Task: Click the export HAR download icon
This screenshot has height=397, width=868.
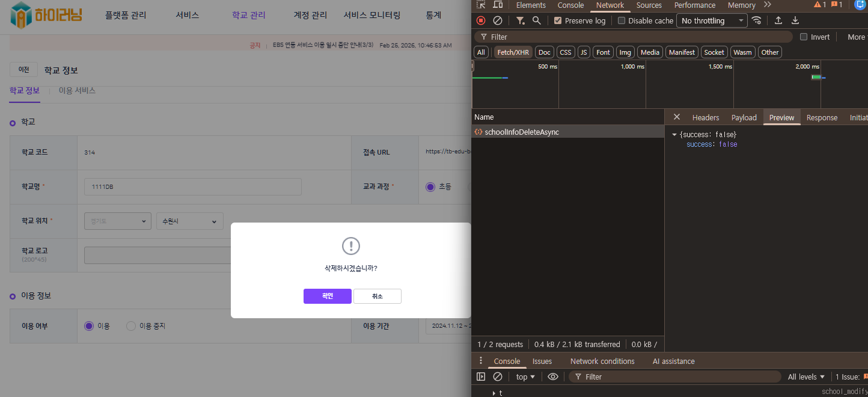Action: pos(795,20)
